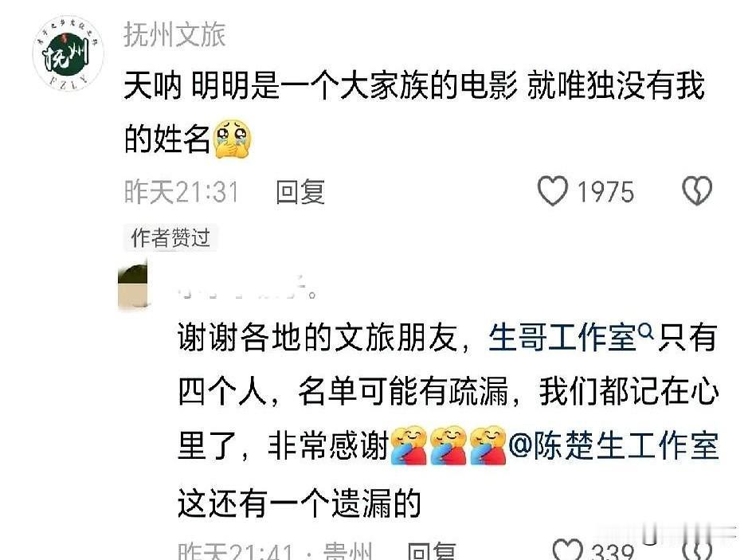752x560 pixels.
Task: Tap the first hugging emoji in reply
Action: (409, 445)
